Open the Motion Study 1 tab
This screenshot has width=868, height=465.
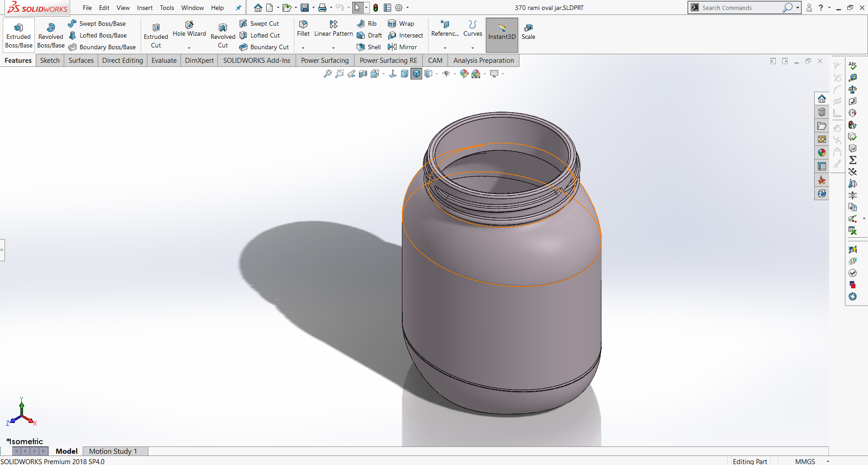tap(113, 451)
